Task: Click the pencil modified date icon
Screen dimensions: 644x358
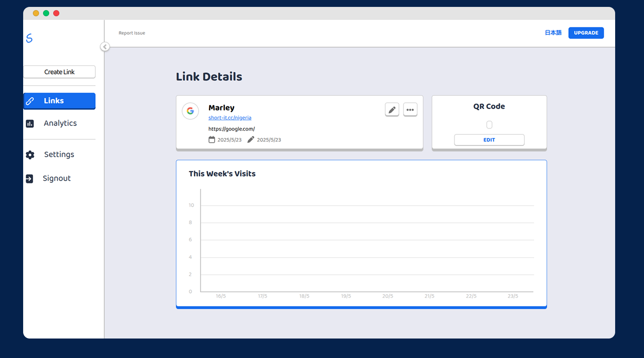Action: 251,140
